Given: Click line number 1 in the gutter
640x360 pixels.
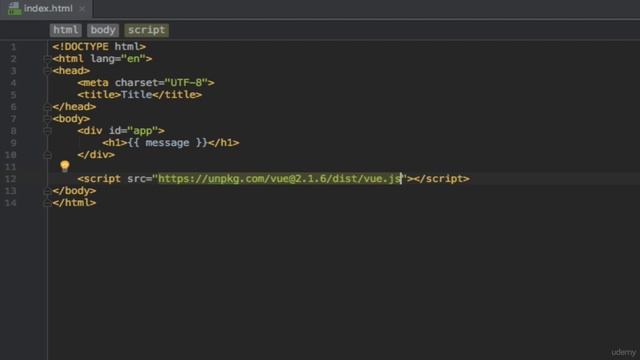Looking at the screenshot, I should click(x=13, y=47).
